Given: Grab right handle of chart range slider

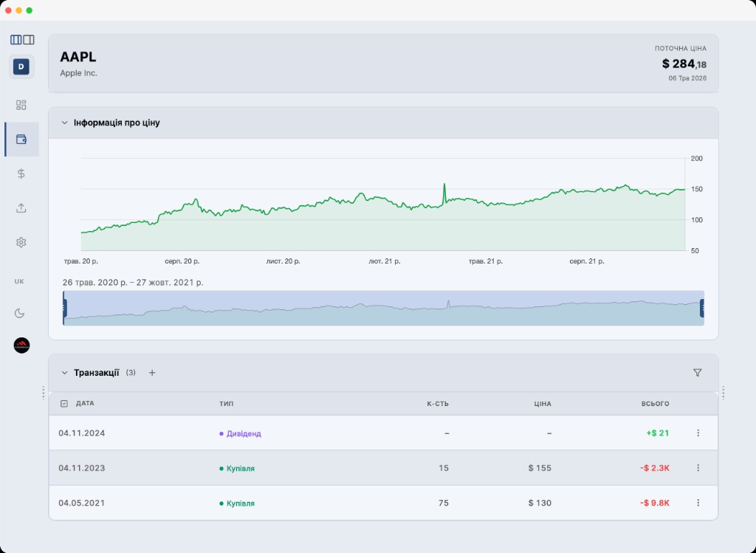Looking at the screenshot, I should (x=702, y=308).
